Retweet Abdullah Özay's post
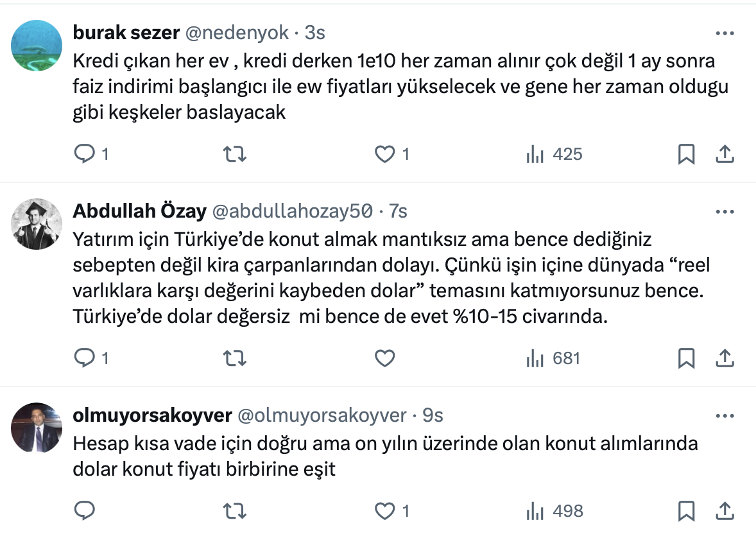756x538 pixels. coord(234,358)
